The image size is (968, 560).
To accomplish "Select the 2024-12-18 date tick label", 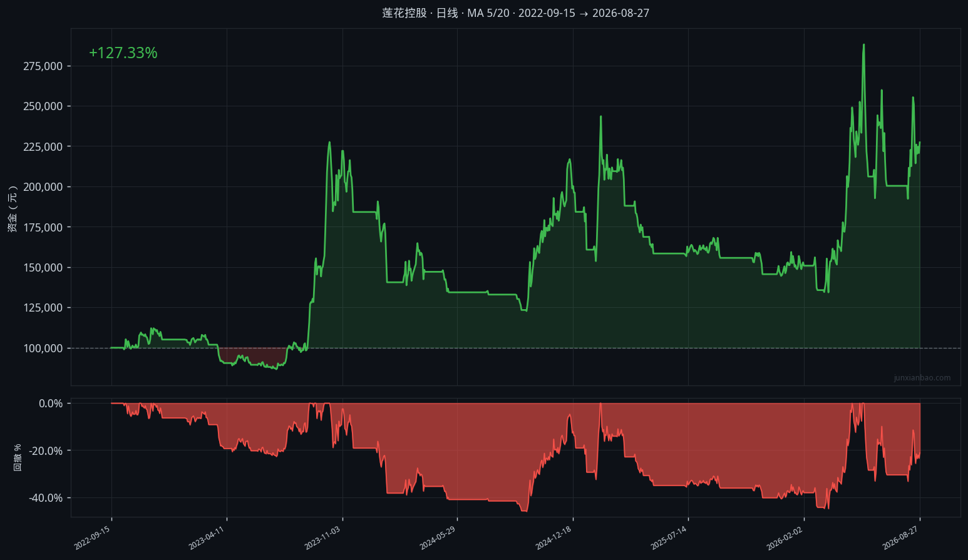I will (x=554, y=537).
